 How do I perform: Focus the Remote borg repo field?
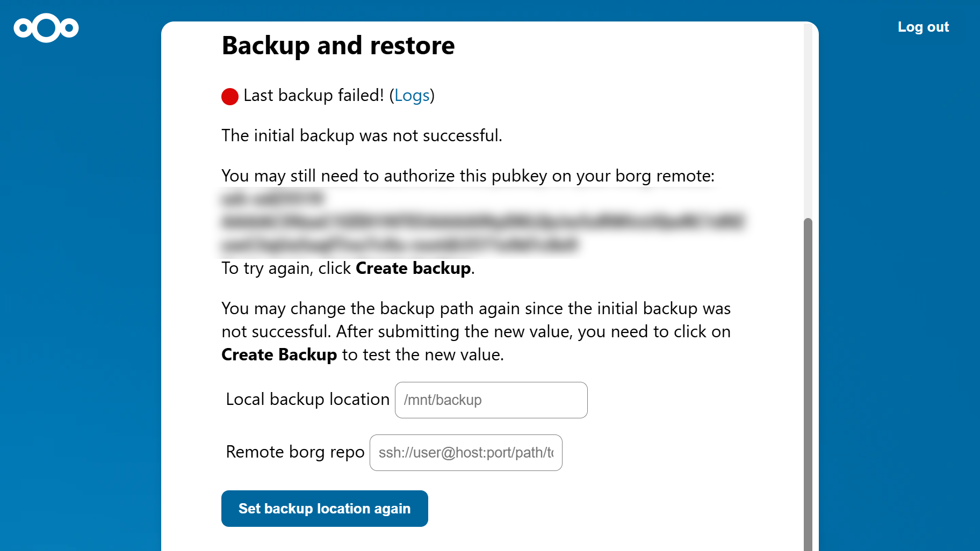tap(466, 453)
